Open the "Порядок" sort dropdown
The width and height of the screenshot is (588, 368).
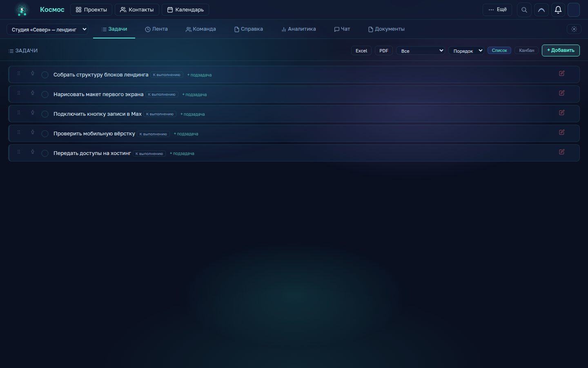[x=466, y=51]
